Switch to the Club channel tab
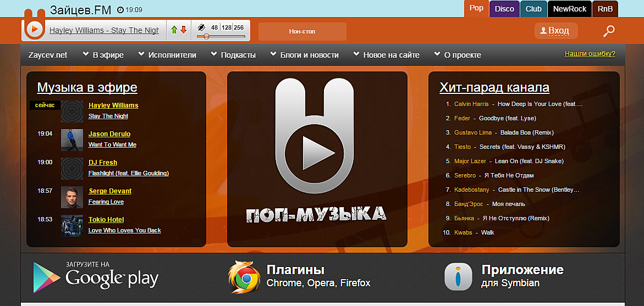The image size is (644, 306). (x=533, y=9)
